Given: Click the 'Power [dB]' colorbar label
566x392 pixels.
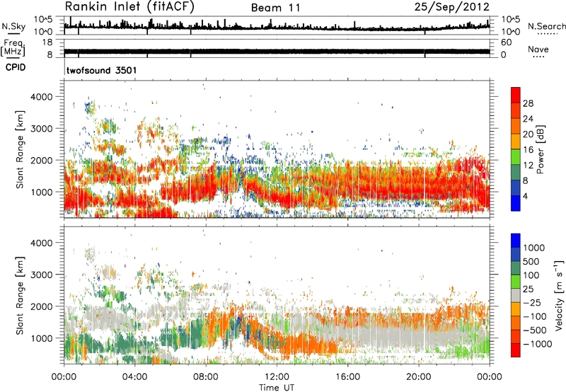Looking at the screenshot, I should (x=541, y=149).
